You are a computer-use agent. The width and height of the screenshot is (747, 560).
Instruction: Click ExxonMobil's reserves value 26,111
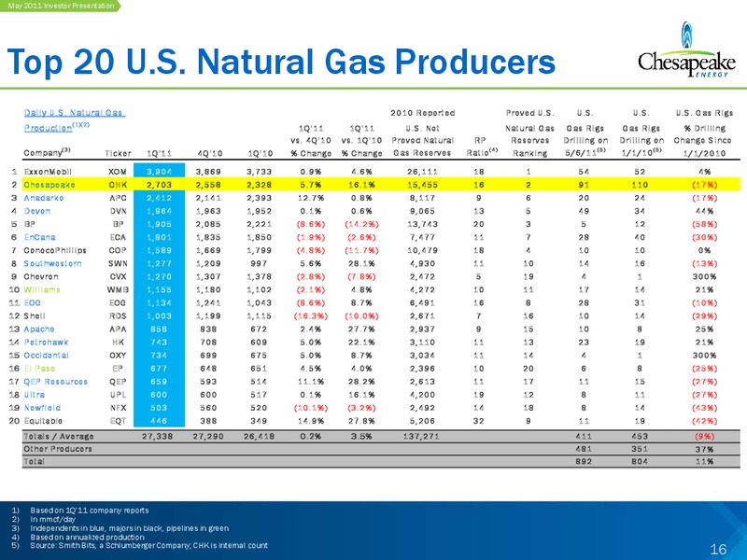click(x=422, y=172)
